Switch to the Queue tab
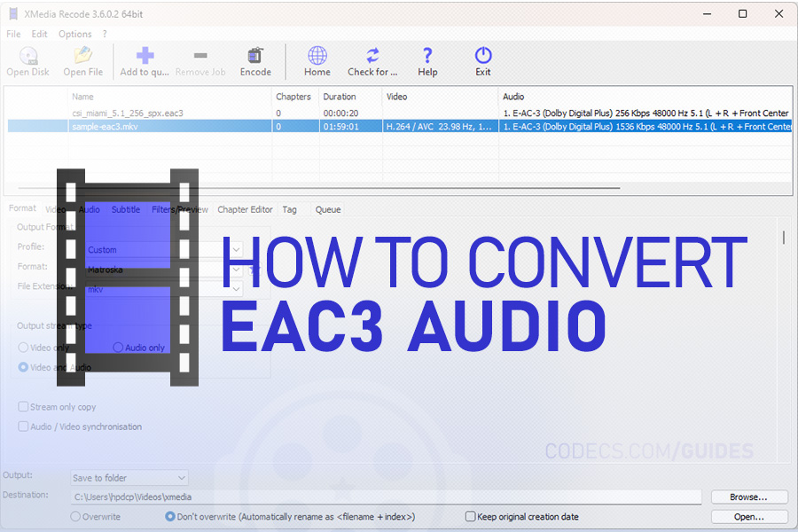 coord(328,209)
